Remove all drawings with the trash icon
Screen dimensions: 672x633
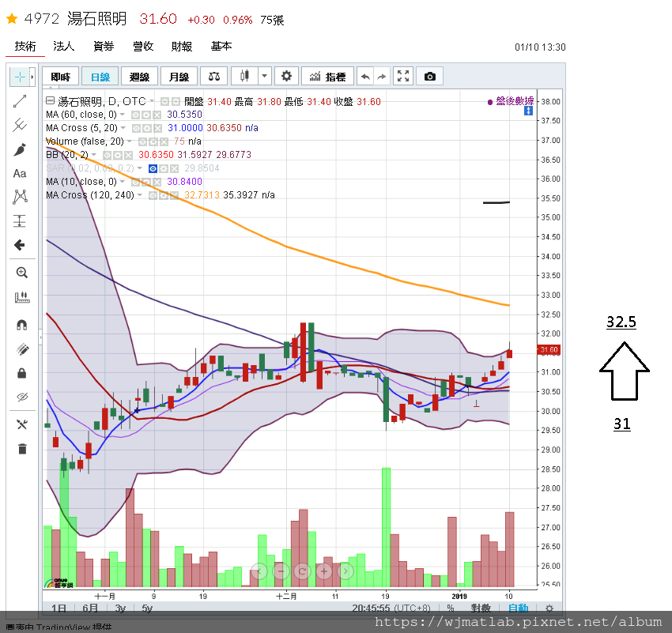coord(22,449)
